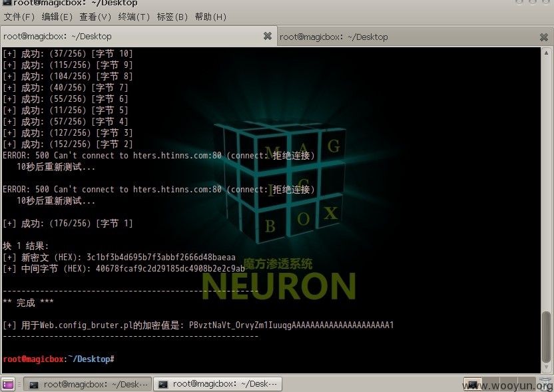Select first root@magicbox taskbar window button
Screen dimensions: 554x392
(x=88, y=384)
